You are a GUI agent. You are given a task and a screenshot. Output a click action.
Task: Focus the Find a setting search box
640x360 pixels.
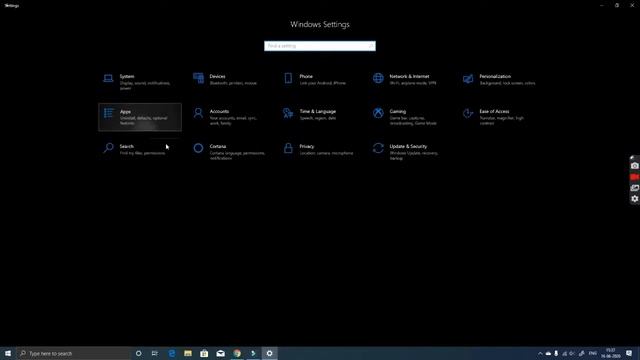[320, 46]
